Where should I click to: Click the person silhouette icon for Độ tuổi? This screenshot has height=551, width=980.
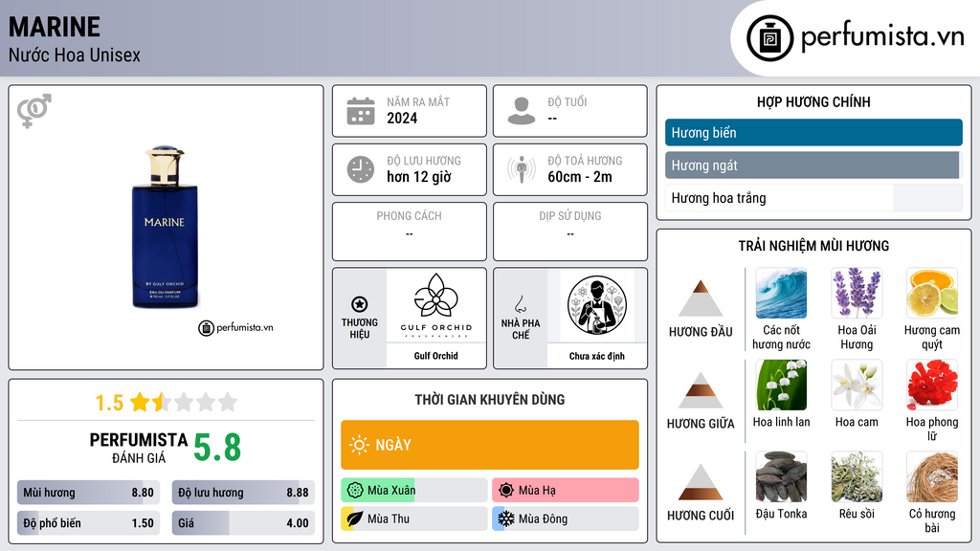pyautogui.click(x=522, y=111)
